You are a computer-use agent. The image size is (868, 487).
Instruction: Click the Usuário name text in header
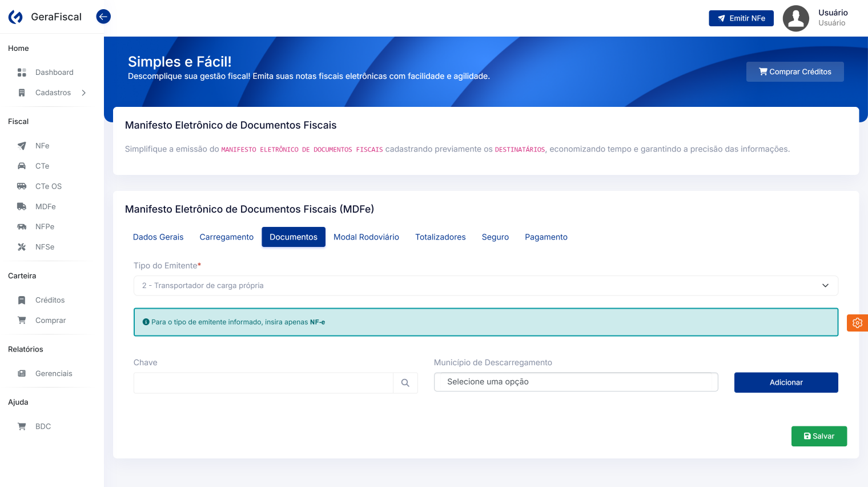tap(833, 13)
